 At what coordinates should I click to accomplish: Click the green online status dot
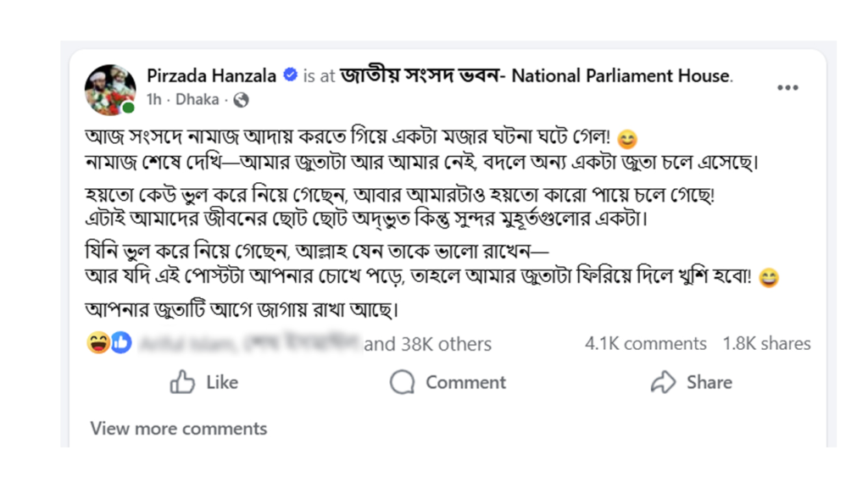click(x=128, y=108)
